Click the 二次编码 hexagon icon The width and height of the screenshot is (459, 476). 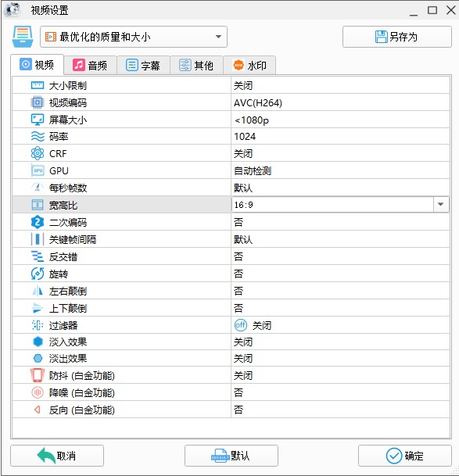point(38,222)
